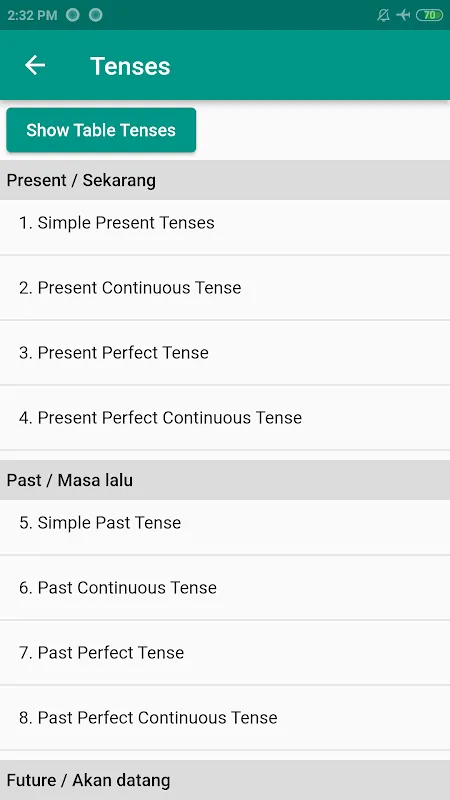Tap the airplane mode status icon
The image size is (450, 800).
(x=403, y=15)
